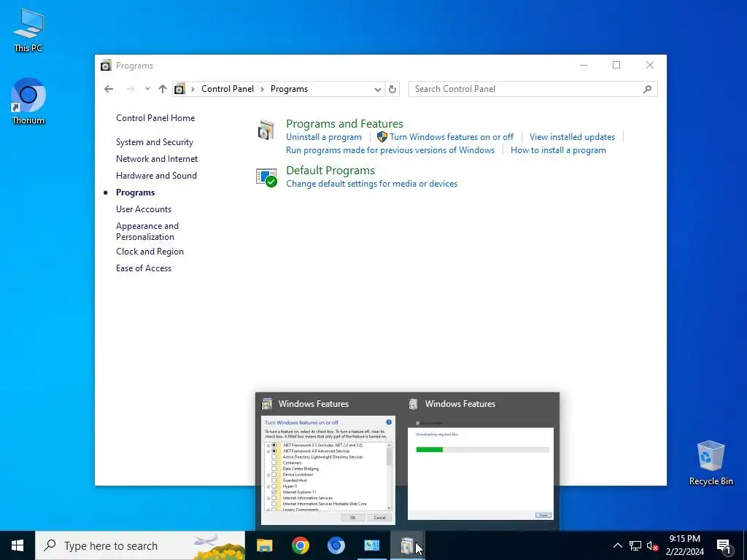This screenshot has width=747, height=560.
Task: Show hidden system tray icons
Action: [x=617, y=545]
